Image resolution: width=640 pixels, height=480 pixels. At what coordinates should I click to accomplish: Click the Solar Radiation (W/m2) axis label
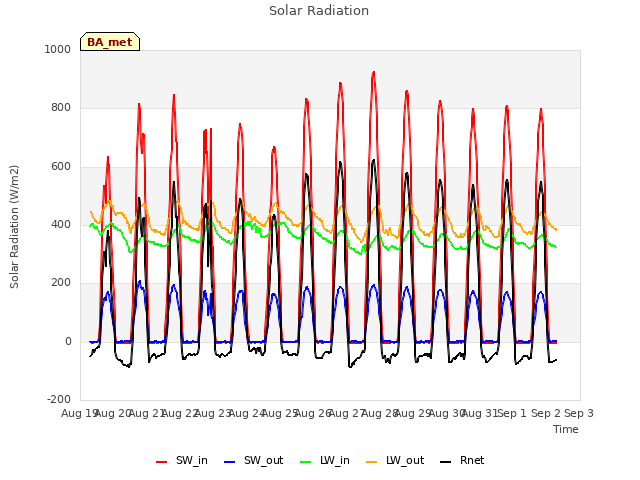(14, 227)
